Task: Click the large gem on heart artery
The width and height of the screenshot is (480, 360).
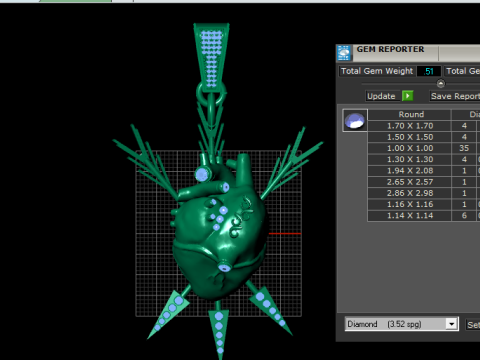Action: coord(202,174)
